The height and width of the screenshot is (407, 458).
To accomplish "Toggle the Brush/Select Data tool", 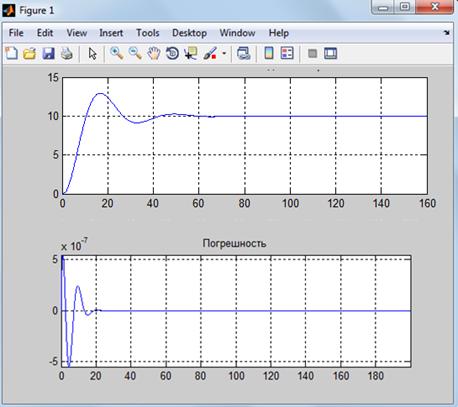I will 210,53.
